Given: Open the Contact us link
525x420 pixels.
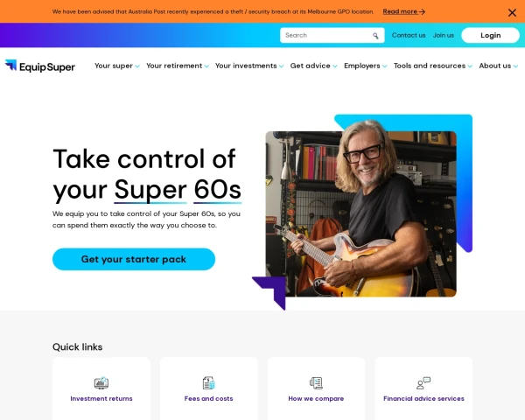Looking at the screenshot, I should coord(409,35).
